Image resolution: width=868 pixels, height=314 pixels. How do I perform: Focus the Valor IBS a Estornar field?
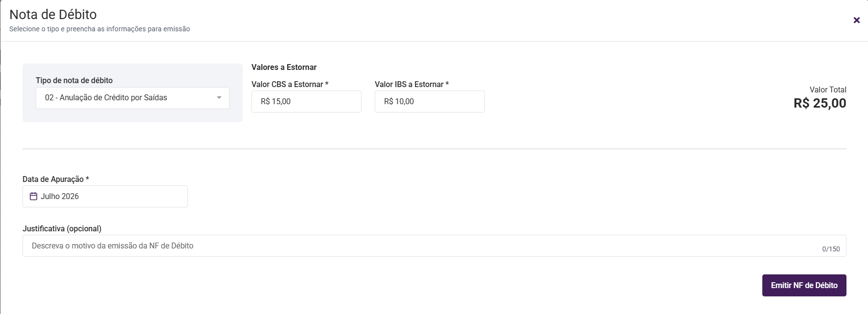430,101
